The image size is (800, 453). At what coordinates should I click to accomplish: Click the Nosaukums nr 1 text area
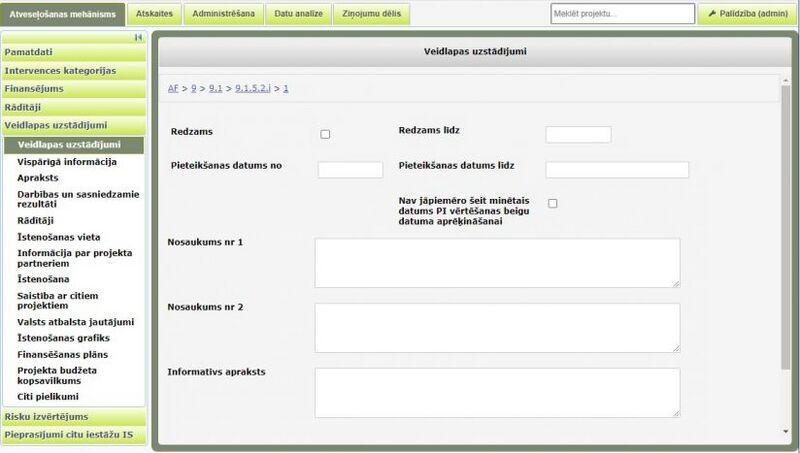pyautogui.click(x=497, y=263)
